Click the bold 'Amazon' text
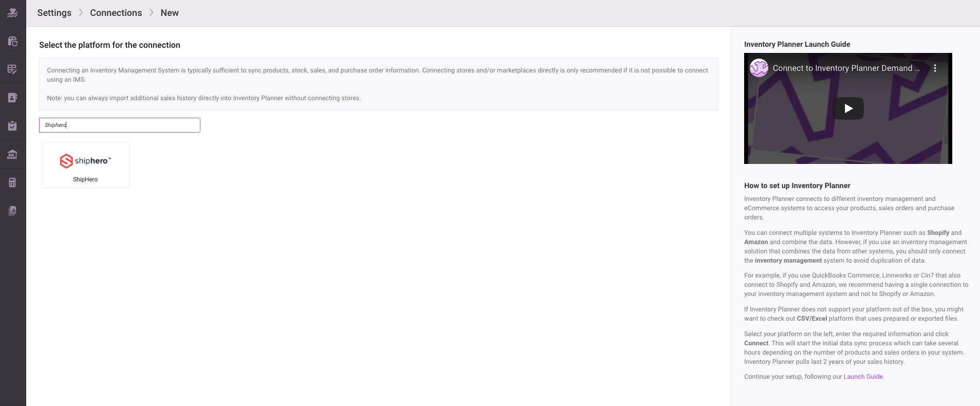The width and height of the screenshot is (980, 406). click(x=756, y=242)
